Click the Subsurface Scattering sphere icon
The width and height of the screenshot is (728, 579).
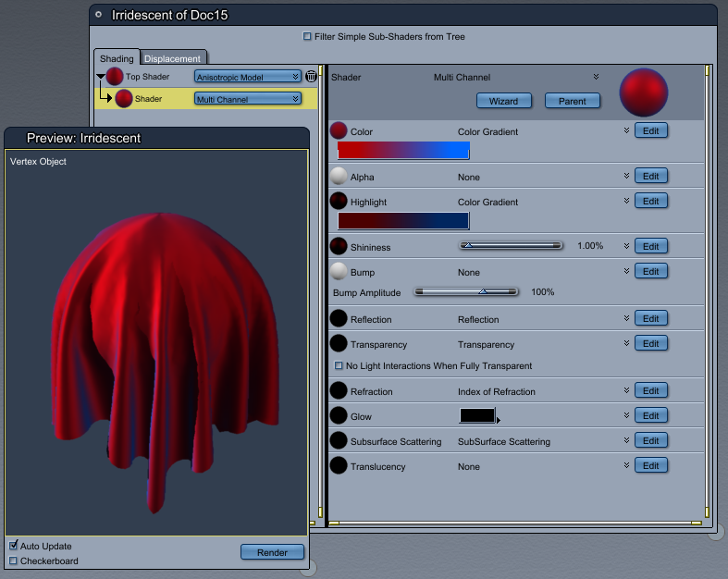[x=339, y=440]
